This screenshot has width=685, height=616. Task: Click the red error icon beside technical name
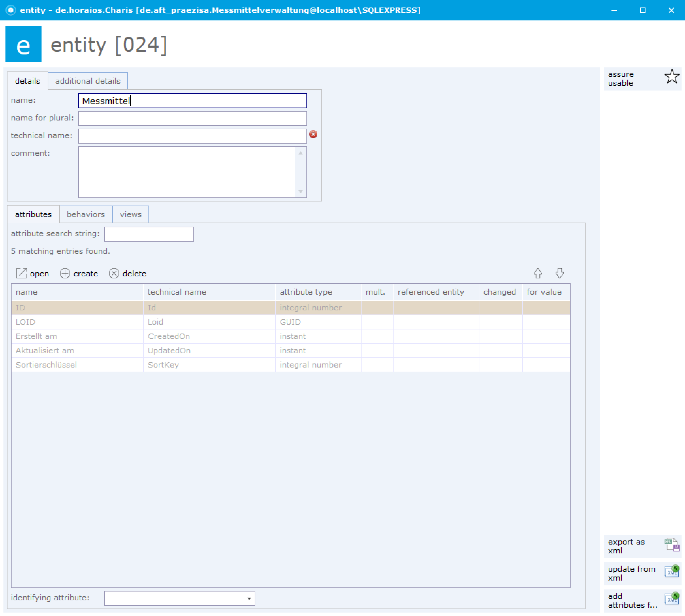pyautogui.click(x=313, y=134)
